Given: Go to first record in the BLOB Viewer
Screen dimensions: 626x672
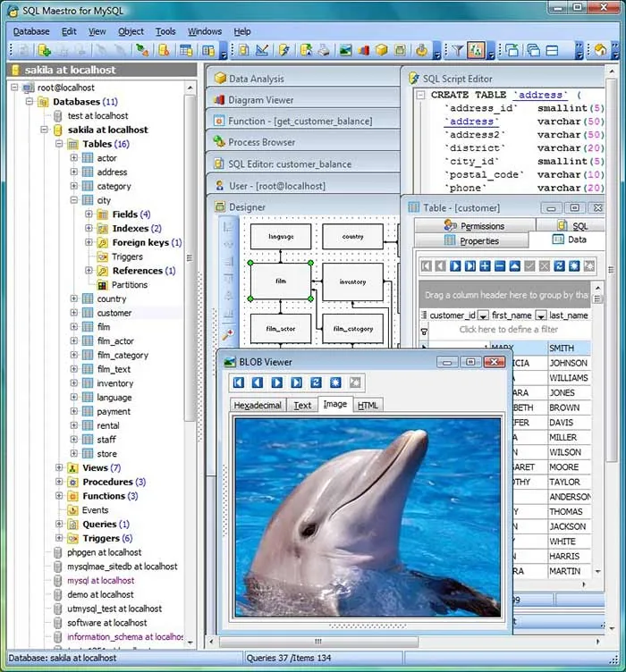Looking at the screenshot, I should tap(239, 382).
